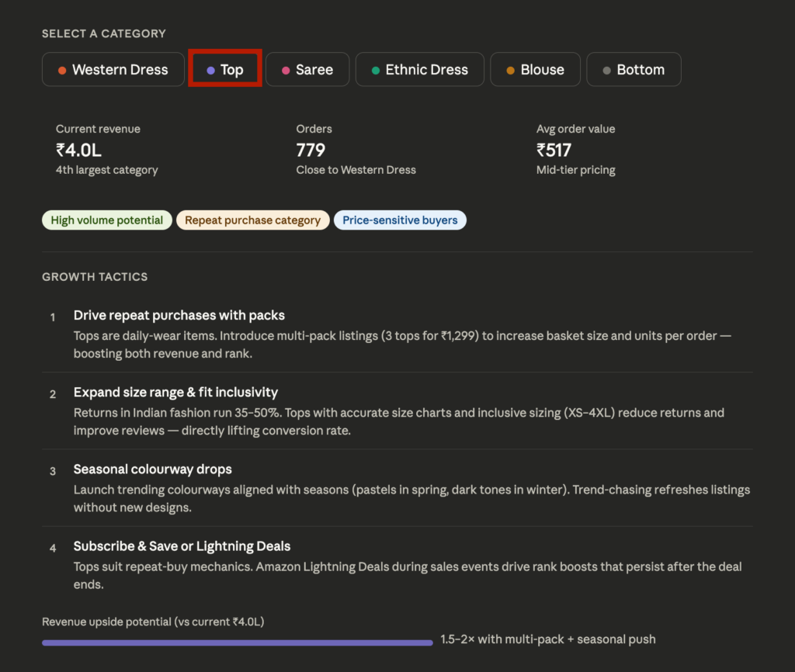Click the purple dot inside the Top pill
Image resolution: width=795 pixels, height=672 pixels.
click(210, 69)
